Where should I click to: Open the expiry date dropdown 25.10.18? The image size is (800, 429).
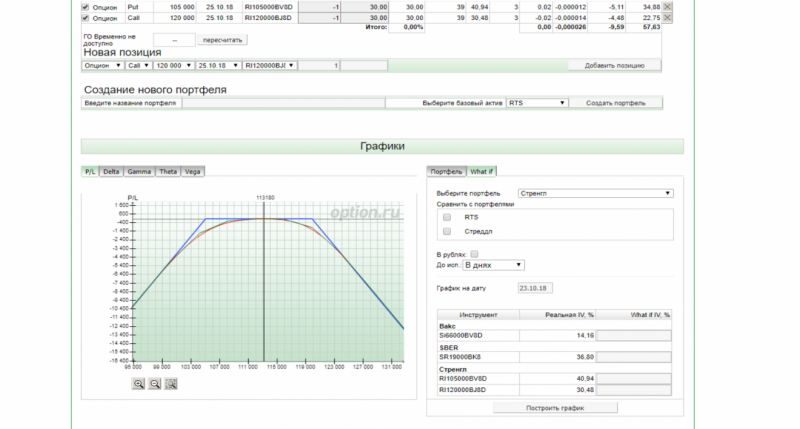click(x=218, y=65)
